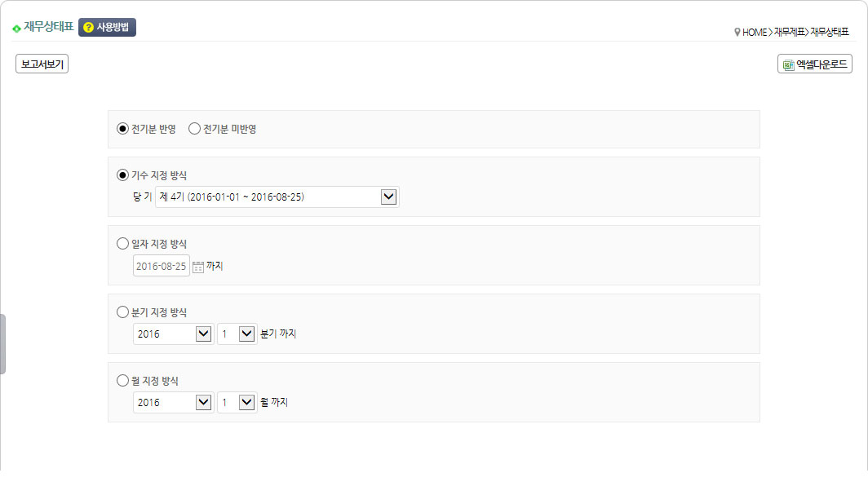Click the 2016-08-25 date input field
The image size is (868, 495).
tap(161, 266)
